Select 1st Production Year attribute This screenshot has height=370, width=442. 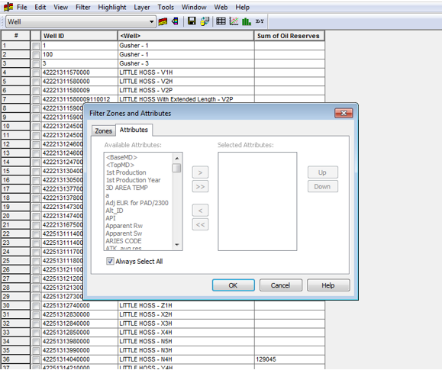pyautogui.click(x=133, y=180)
